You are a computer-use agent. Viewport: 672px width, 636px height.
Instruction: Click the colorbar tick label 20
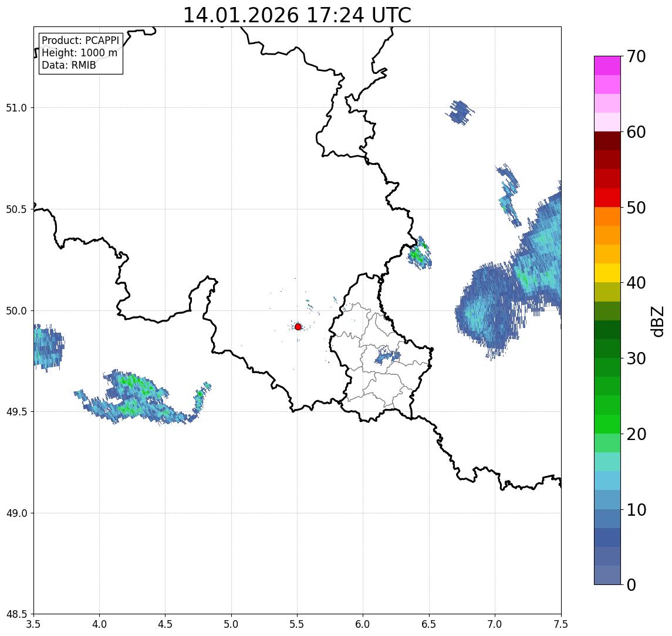[636, 434]
